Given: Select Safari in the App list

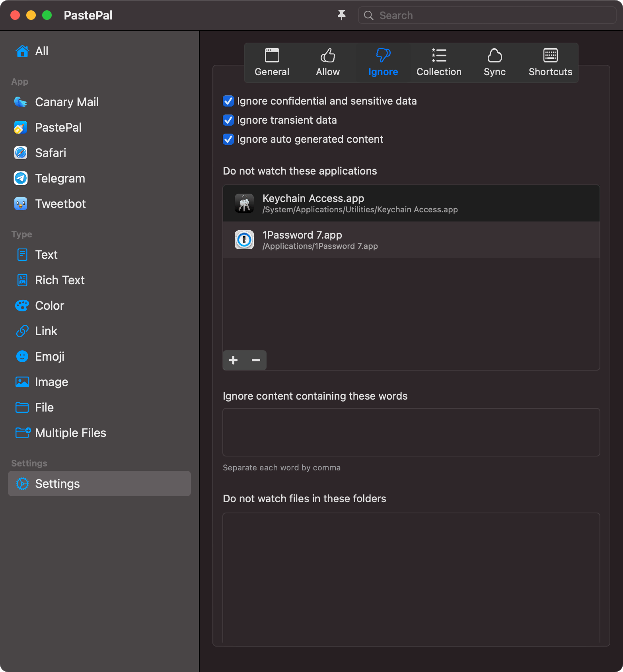Looking at the screenshot, I should (x=99, y=153).
